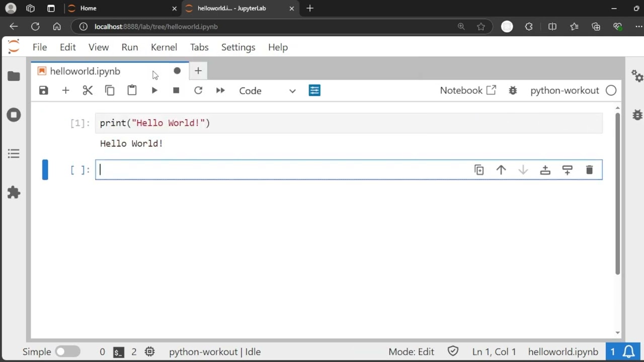The width and height of the screenshot is (644, 362).
Task: Toggle rendering of side-by-side cells icon
Action: click(x=314, y=90)
